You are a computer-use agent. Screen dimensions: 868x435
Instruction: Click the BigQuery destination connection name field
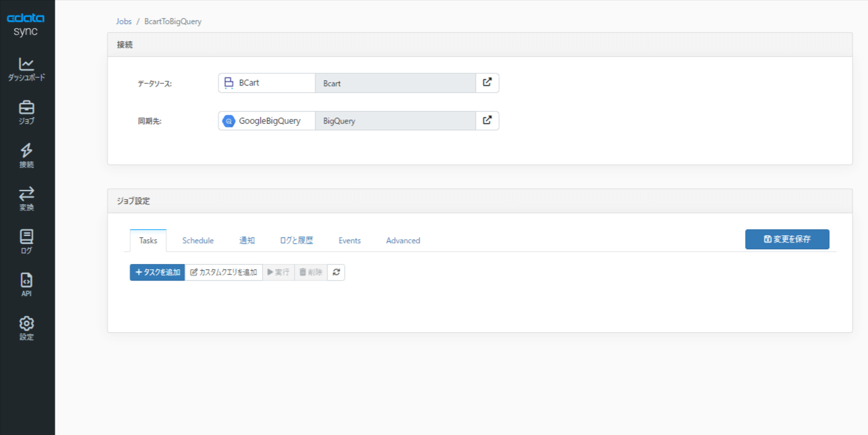(x=396, y=120)
